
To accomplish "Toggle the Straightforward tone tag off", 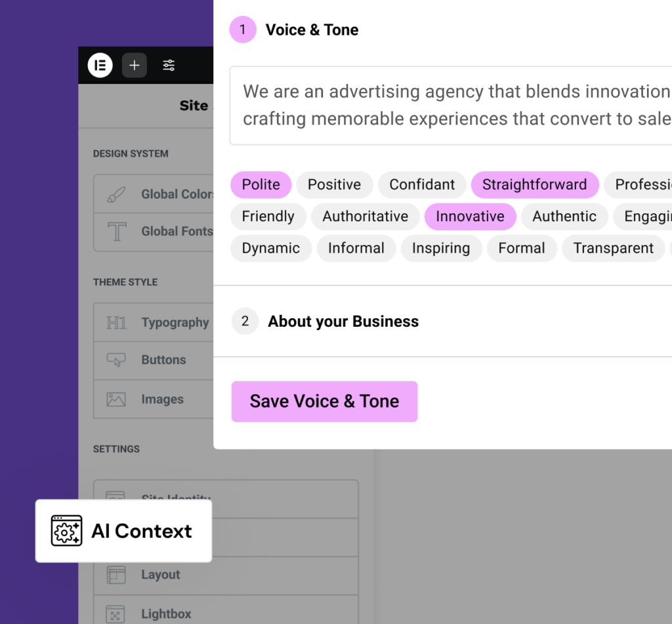I will click(534, 185).
